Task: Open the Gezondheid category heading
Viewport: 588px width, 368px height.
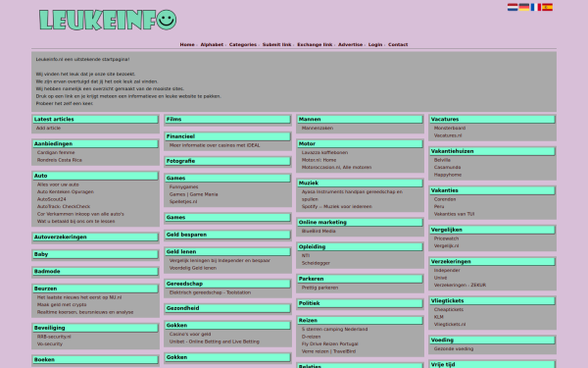Action: click(x=227, y=308)
